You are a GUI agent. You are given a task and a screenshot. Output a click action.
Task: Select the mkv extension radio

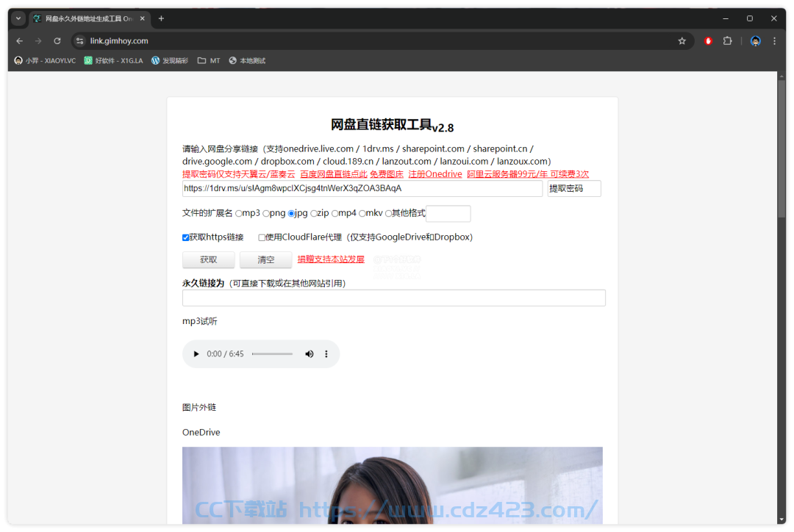pos(362,214)
